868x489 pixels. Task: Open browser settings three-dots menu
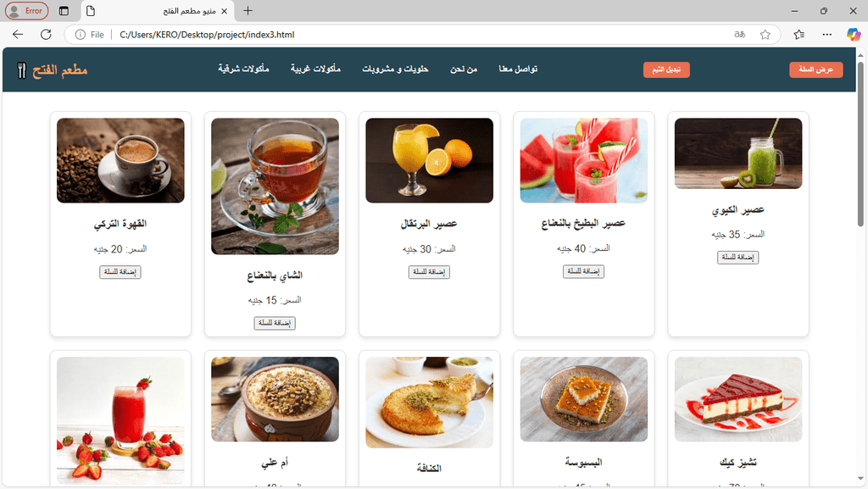(x=827, y=34)
